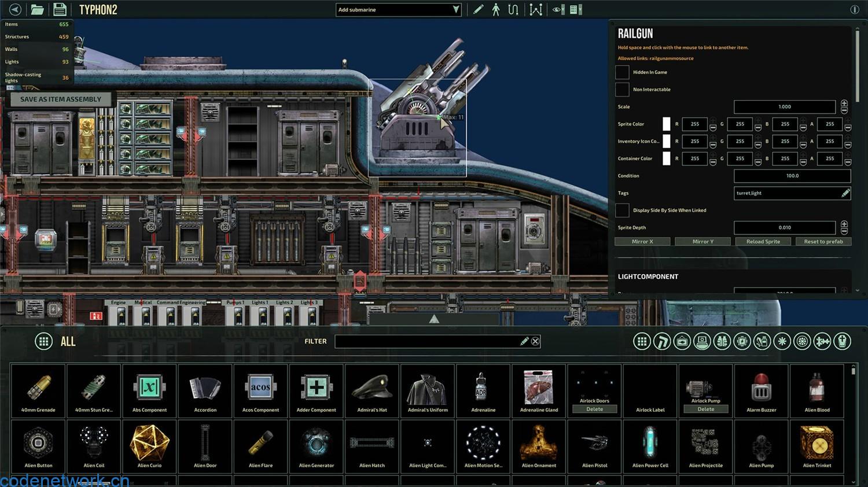The image size is (868, 487).
Task: Filter by item assembly puzzle icon
Action: 822,341
